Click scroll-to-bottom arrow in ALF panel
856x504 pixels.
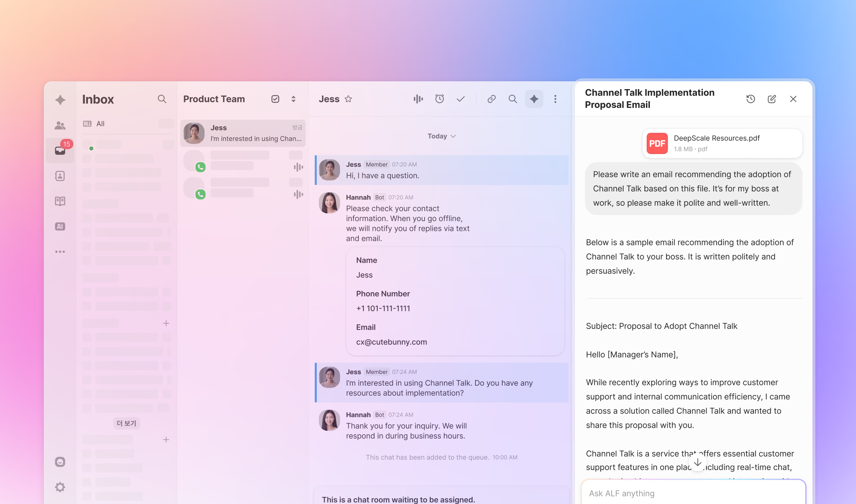[x=698, y=463]
